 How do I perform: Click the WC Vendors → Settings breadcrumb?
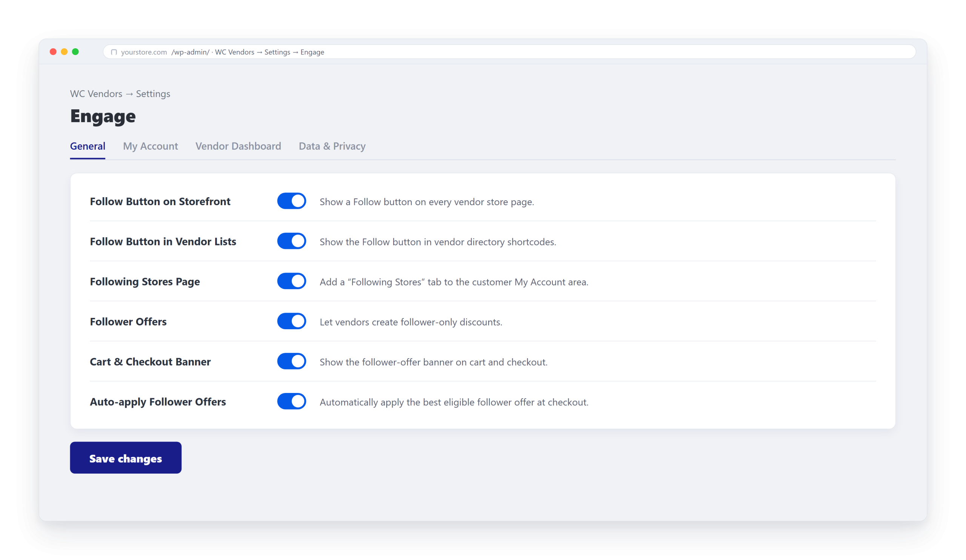point(120,94)
